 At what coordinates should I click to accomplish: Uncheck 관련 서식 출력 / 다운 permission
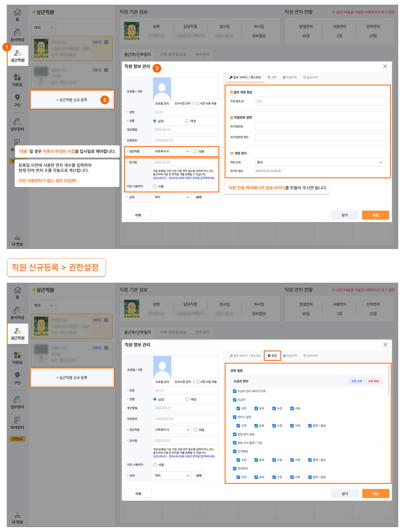click(235, 443)
